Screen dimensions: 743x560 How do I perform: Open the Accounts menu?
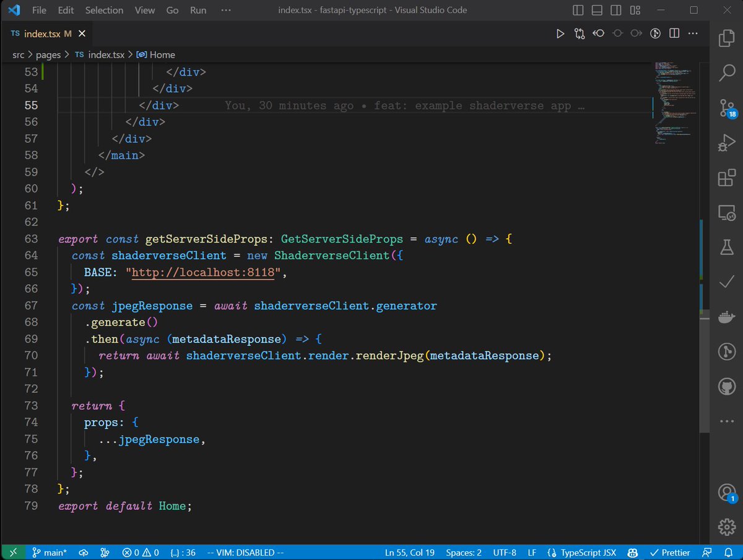point(726,493)
